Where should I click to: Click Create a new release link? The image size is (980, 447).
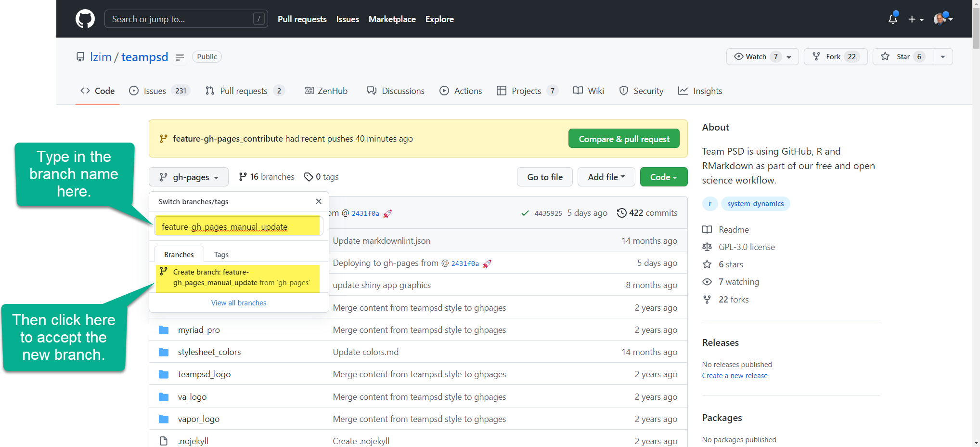click(735, 376)
